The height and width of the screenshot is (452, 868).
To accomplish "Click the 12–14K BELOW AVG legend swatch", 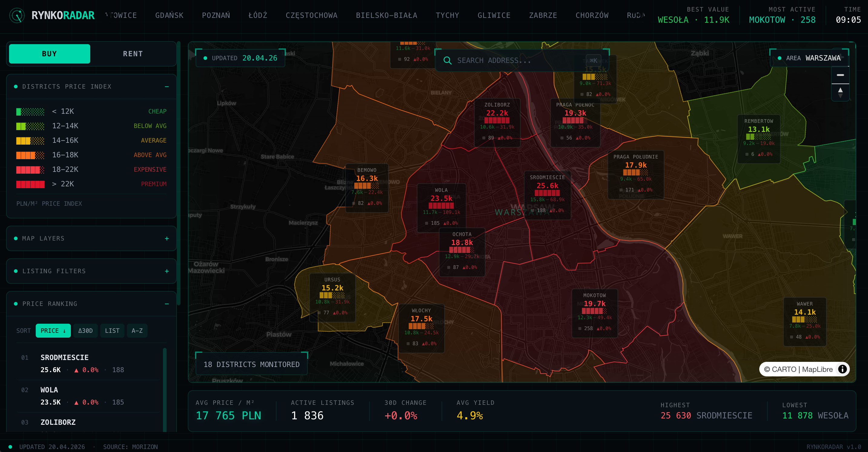I will click(x=30, y=126).
